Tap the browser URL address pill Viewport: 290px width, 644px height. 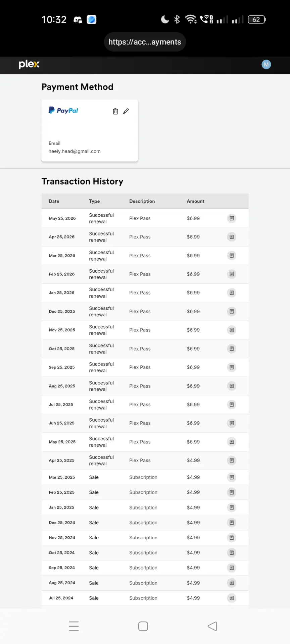click(145, 42)
